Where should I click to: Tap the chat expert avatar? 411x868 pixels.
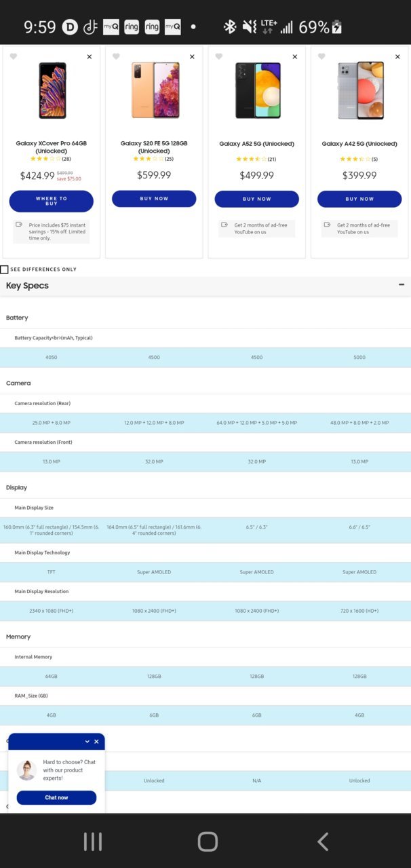click(x=26, y=770)
